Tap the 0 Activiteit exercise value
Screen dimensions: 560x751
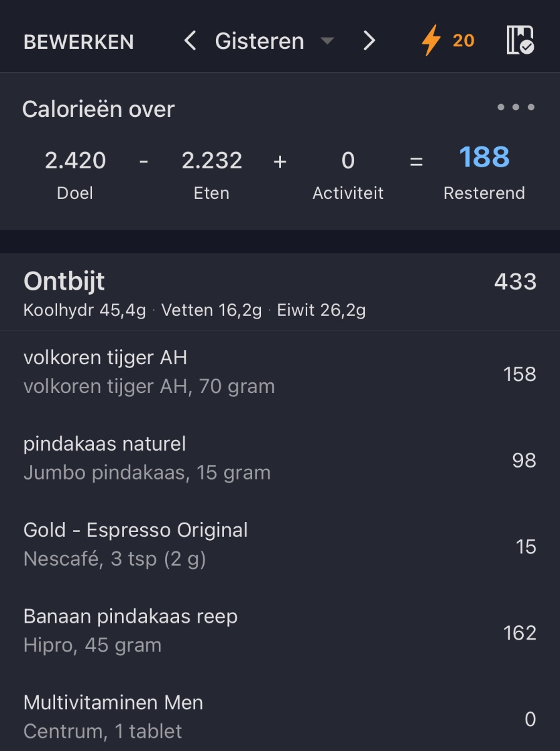[348, 161]
